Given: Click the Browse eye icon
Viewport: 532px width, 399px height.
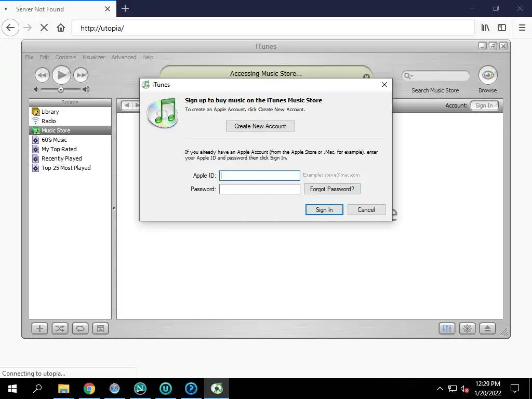Looking at the screenshot, I should coord(487,75).
